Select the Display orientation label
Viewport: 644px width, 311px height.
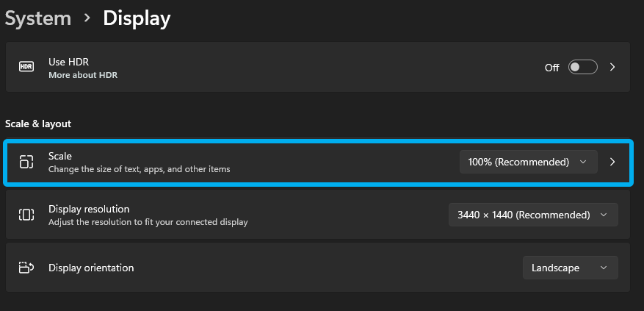91,268
